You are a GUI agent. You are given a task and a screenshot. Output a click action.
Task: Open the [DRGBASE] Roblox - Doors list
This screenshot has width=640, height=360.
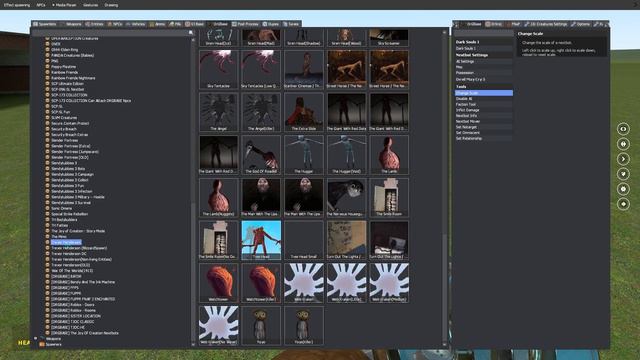[73, 304]
